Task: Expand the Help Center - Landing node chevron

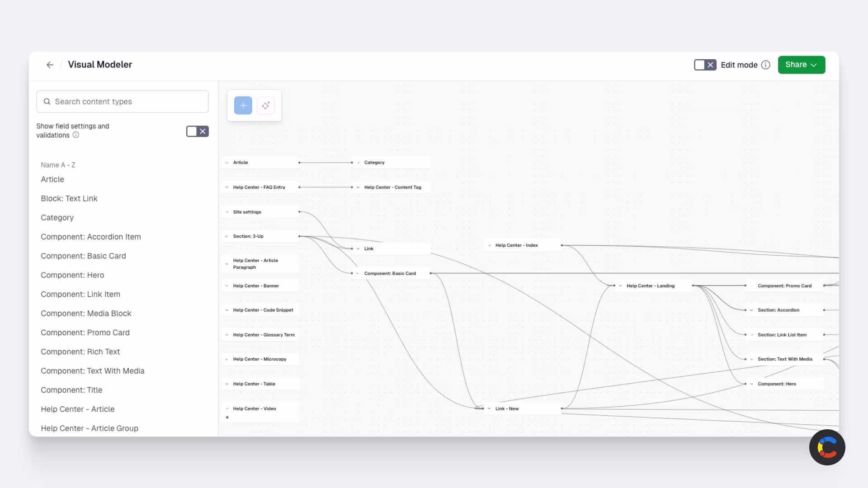Action: pos(620,286)
